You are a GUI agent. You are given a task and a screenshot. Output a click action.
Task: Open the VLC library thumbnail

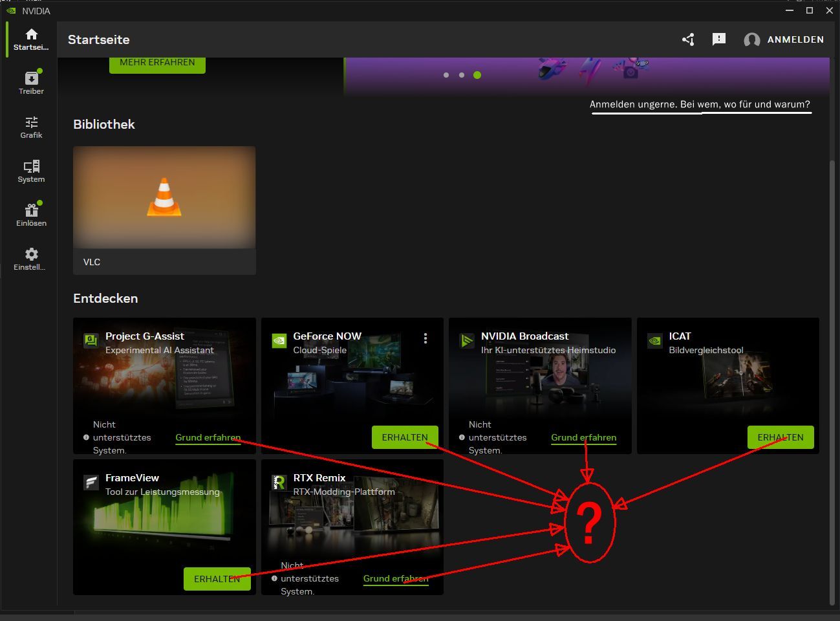click(164, 197)
